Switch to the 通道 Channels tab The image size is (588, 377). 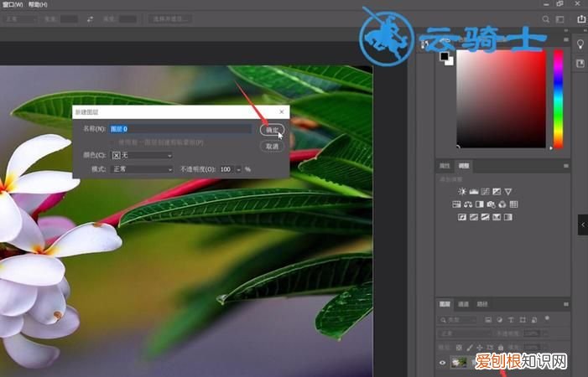pos(464,304)
